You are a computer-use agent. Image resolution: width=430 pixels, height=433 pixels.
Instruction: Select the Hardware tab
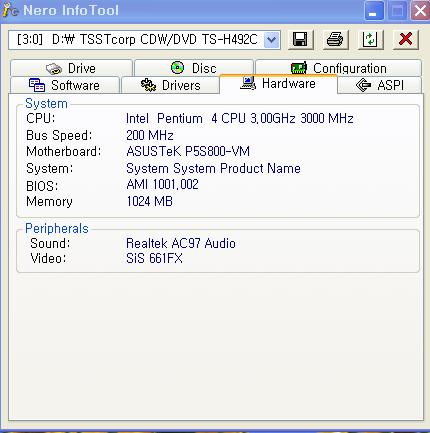(278, 84)
